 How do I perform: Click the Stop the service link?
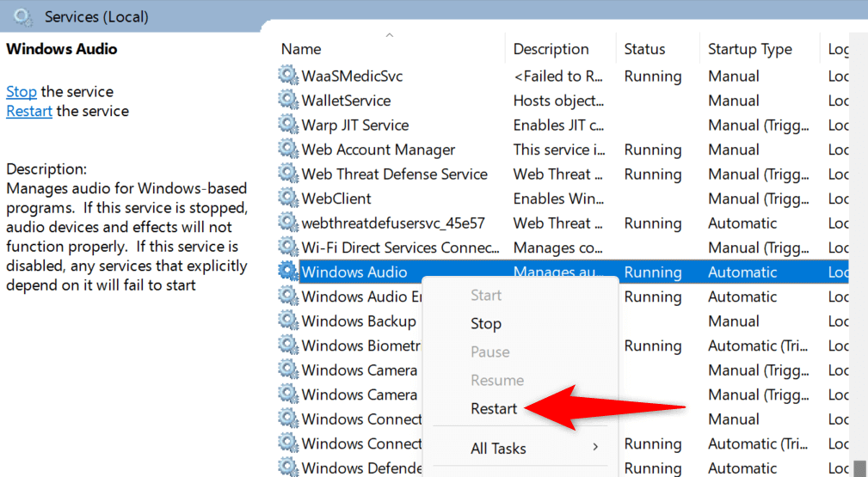tap(22, 91)
